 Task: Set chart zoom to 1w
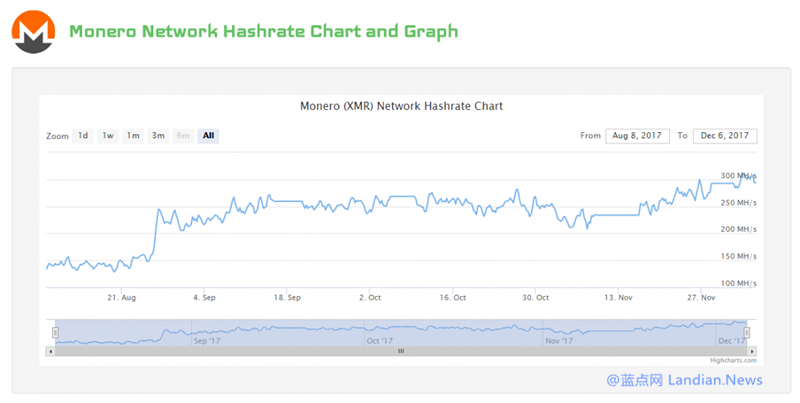(x=108, y=136)
